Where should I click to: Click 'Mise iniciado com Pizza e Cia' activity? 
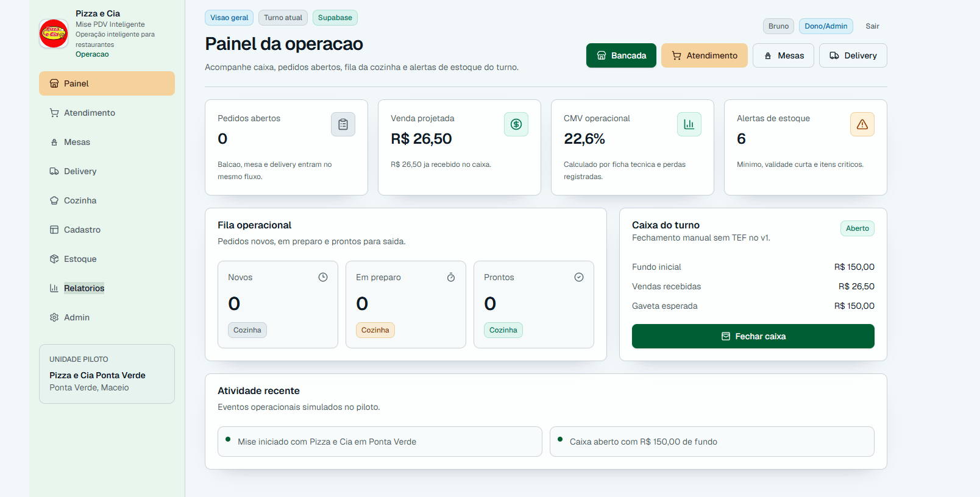(x=380, y=442)
